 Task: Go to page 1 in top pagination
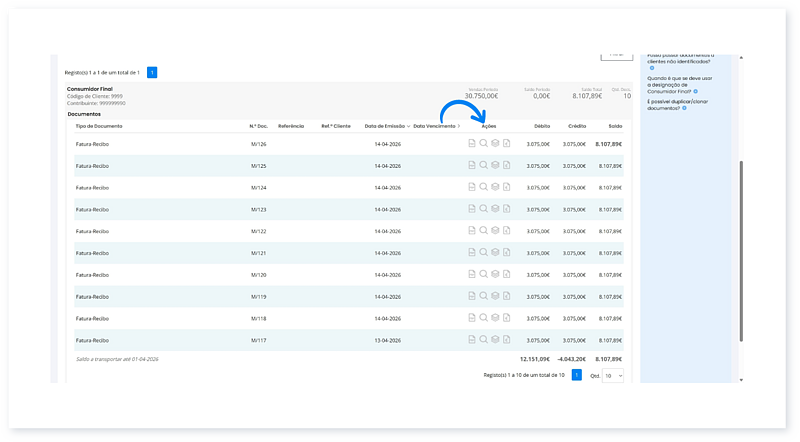(x=152, y=72)
